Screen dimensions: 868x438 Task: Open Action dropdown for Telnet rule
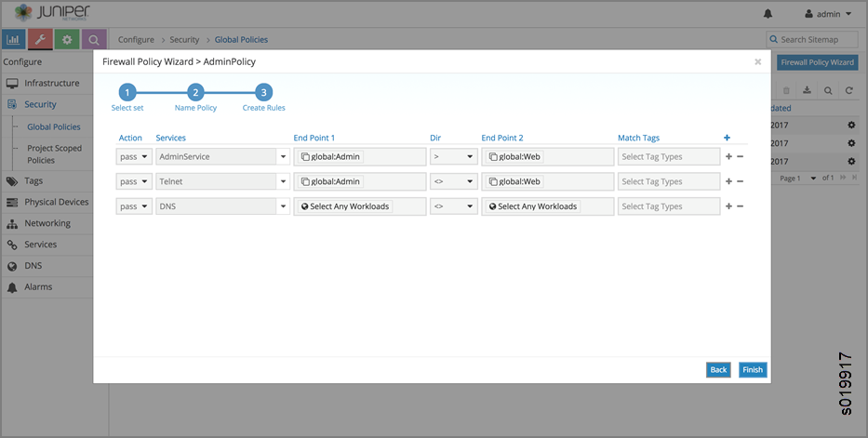coord(134,181)
